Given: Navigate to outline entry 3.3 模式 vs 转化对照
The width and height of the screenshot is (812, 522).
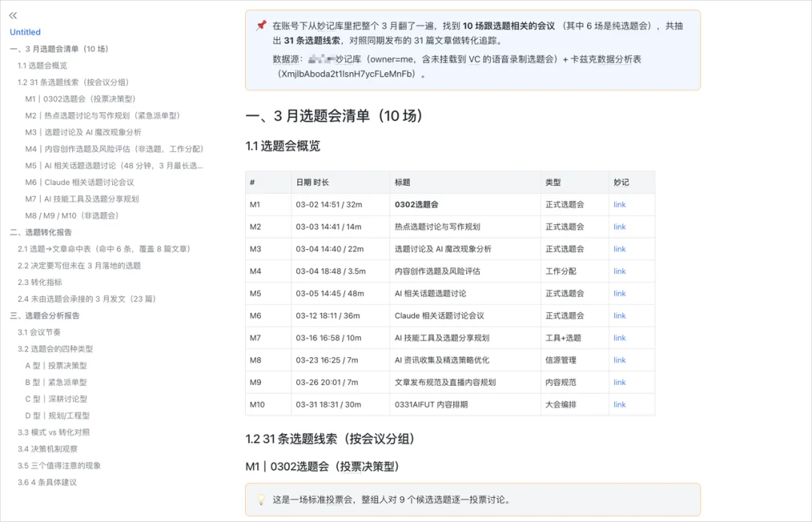Looking at the screenshot, I should (x=54, y=432).
